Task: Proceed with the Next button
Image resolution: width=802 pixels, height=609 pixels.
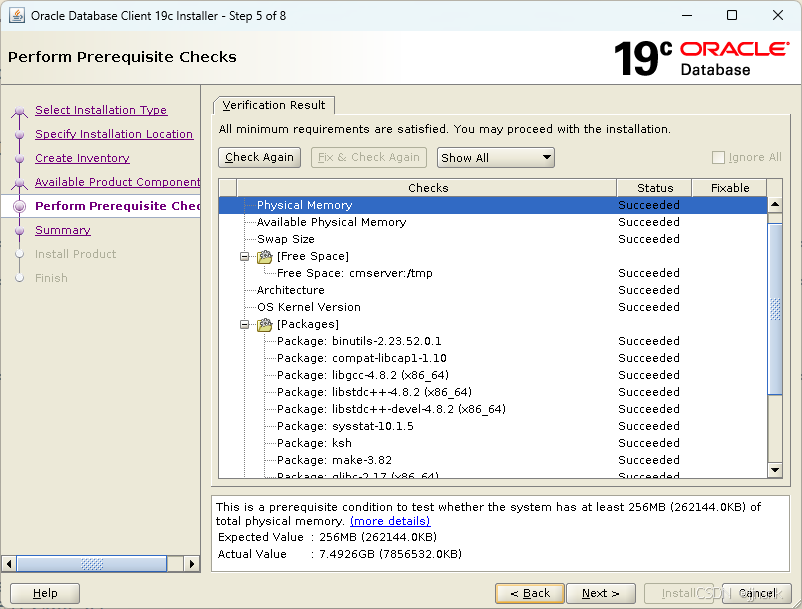Action: 600,593
